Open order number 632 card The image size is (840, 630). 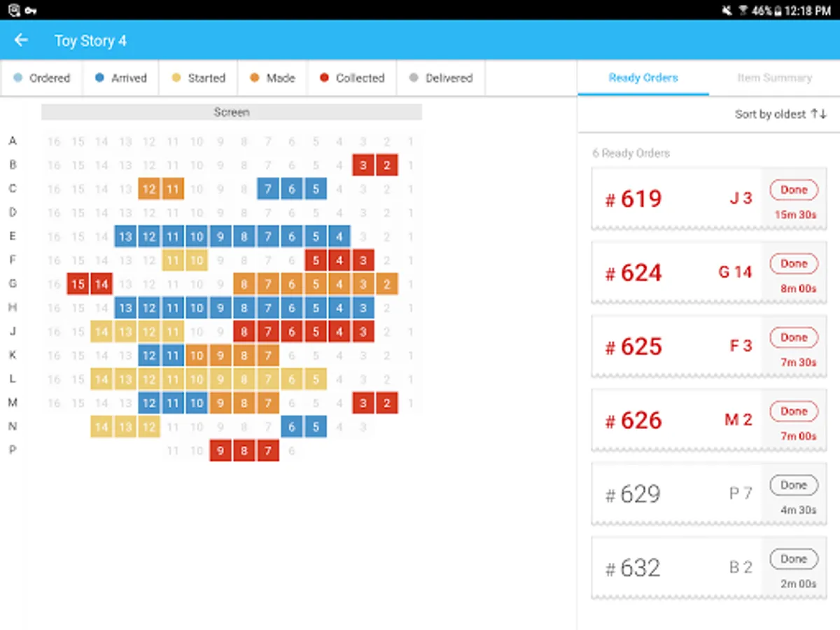point(709,568)
